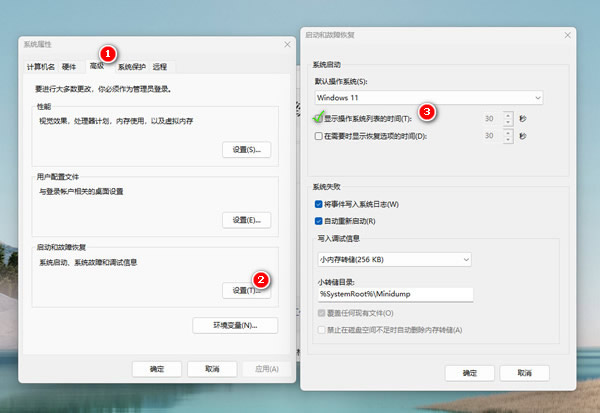
Task: Open the 硬件 tab
Action: coord(70,67)
